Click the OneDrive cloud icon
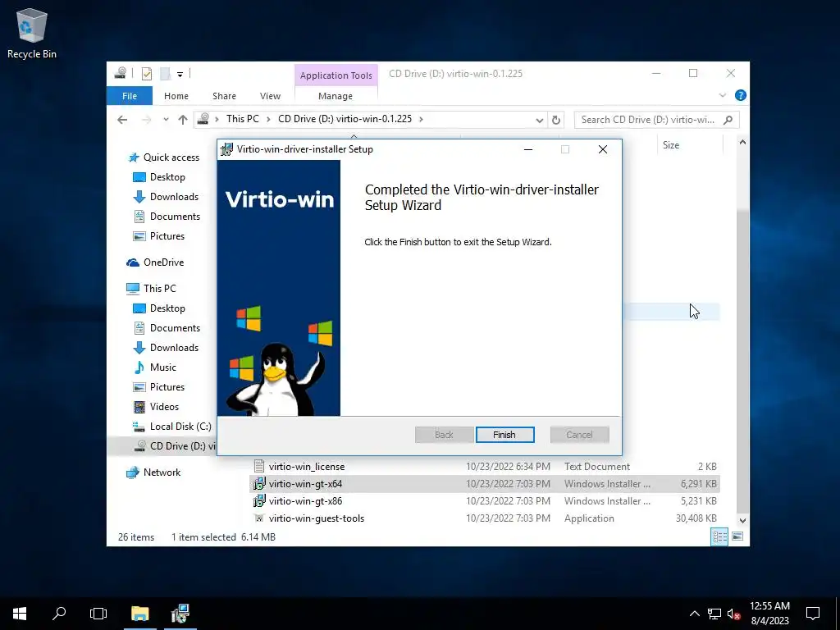The height and width of the screenshot is (630, 840). pos(133,262)
